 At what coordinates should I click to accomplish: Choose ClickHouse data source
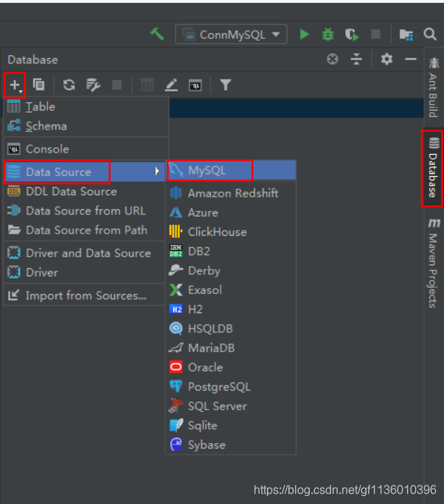coord(231,232)
